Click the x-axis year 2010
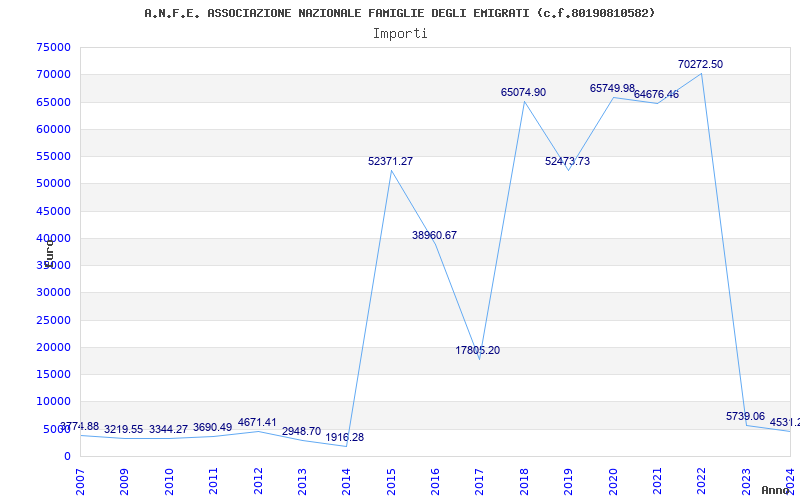The width and height of the screenshot is (800, 500). (x=169, y=481)
